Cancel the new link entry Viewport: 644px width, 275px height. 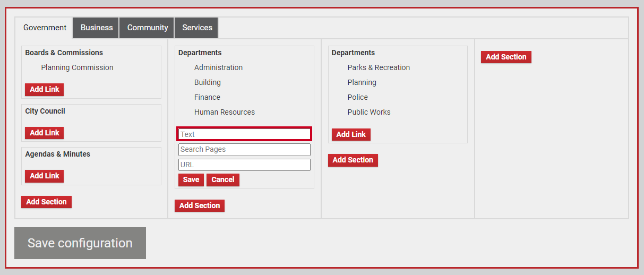click(x=223, y=179)
